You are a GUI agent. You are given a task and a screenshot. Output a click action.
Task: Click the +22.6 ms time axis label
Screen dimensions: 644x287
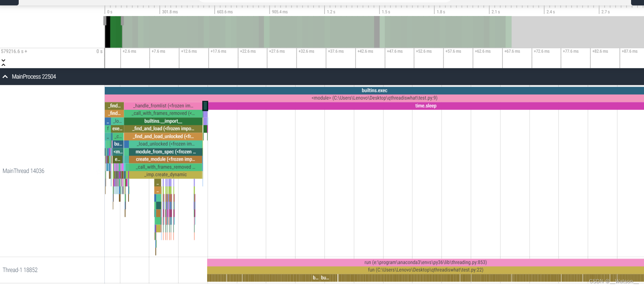pyautogui.click(x=248, y=51)
